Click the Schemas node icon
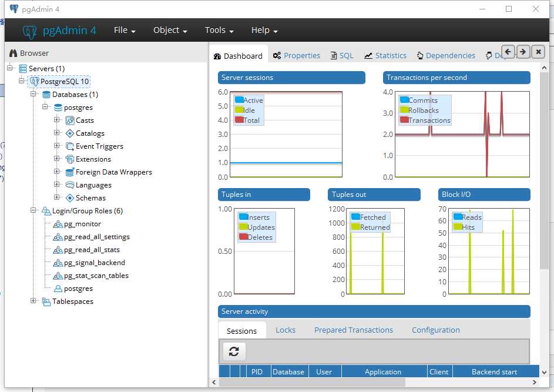554x392 pixels. click(x=70, y=198)
